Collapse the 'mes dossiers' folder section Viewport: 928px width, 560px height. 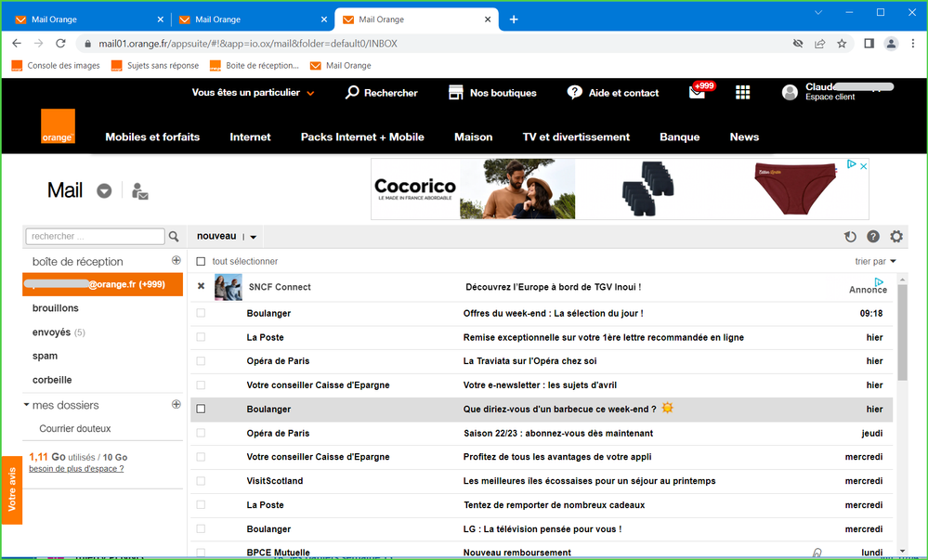(27, 405)
